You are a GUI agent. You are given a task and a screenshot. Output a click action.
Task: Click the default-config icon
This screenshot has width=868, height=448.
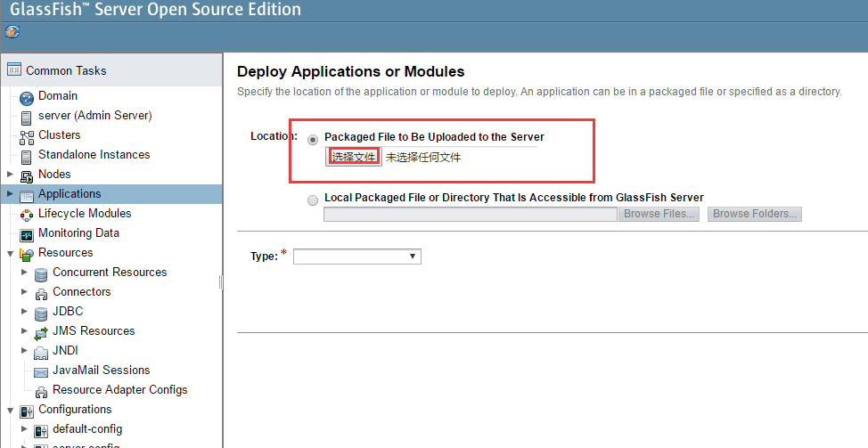point(41,431)
